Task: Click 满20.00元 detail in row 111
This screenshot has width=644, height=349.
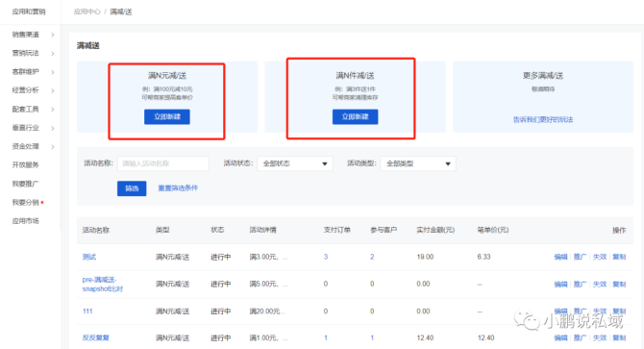Action: click(267, 312)
